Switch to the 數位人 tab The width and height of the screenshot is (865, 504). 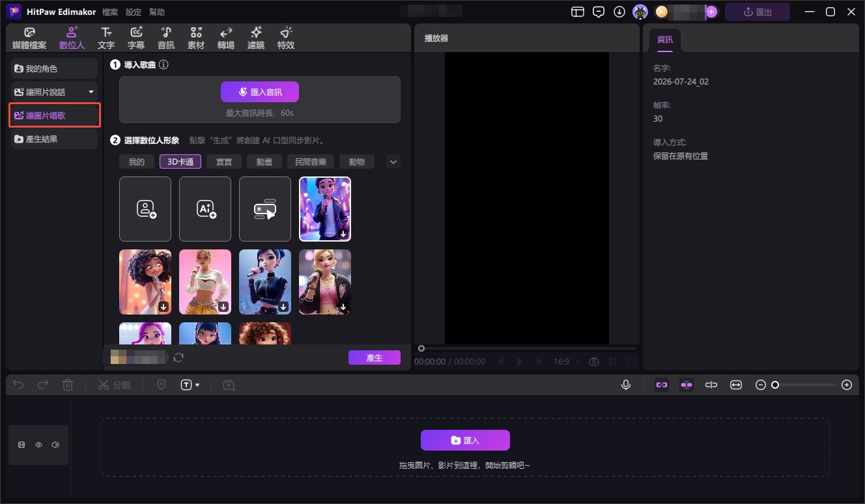click(x=72, y=38)
